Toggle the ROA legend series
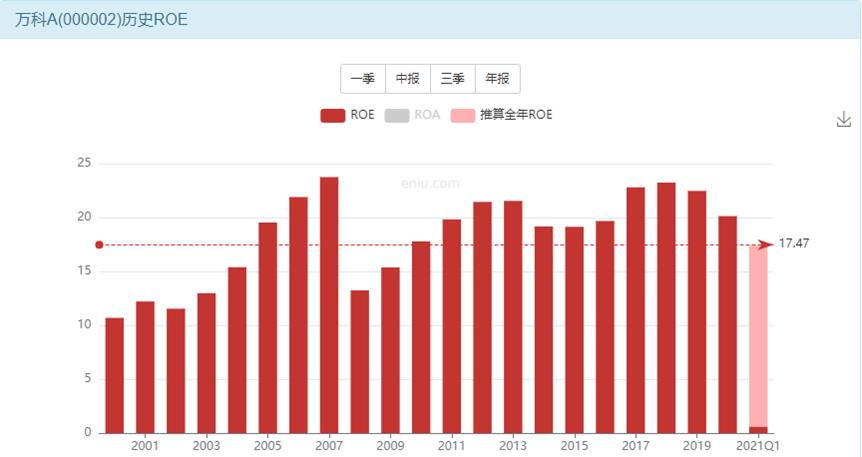This screenshot has height=457, width=862. tap(412, 115)
